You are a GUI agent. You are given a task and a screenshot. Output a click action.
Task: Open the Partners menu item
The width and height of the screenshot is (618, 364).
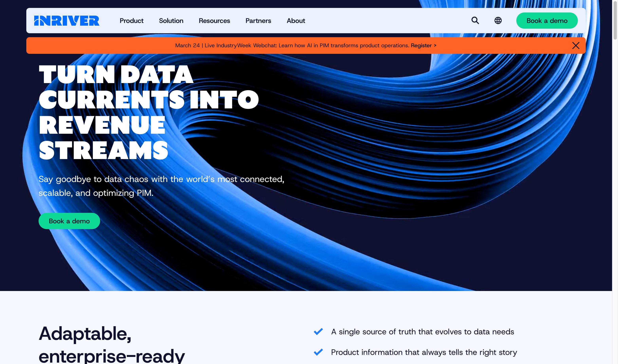(x=258, y=21)
